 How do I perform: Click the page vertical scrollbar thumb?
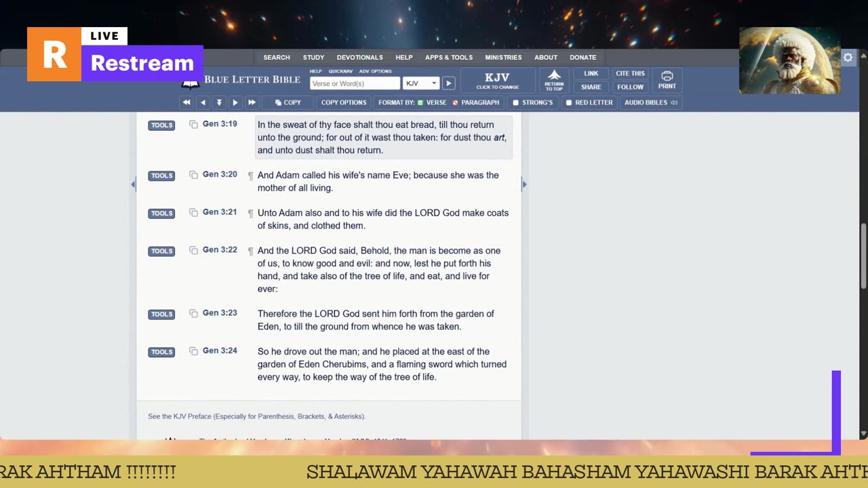(x=863, y=256)
